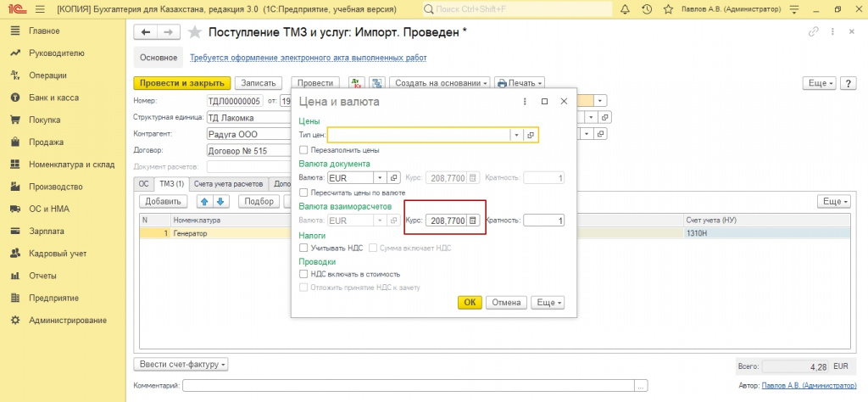Image resolution: width=868 pixels, height=402 pixels.
Task: Open Производство section
Action: coord(56,187)
